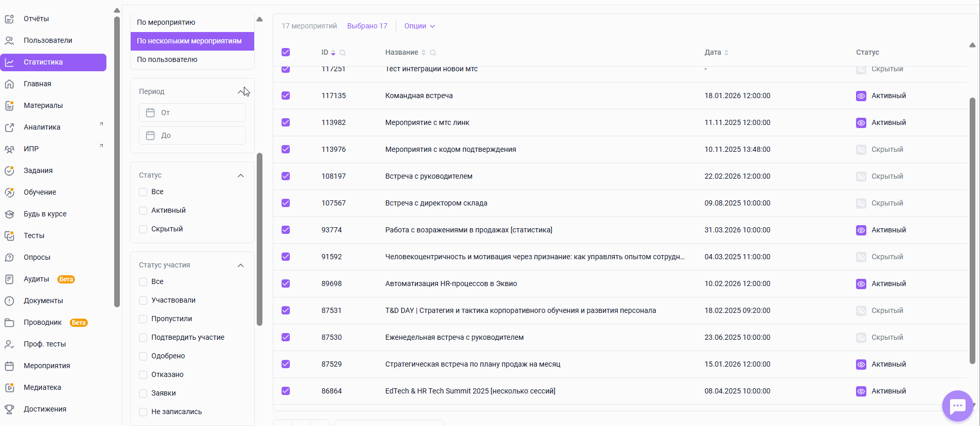Click the search icon beside Название header

click(433, 53)
